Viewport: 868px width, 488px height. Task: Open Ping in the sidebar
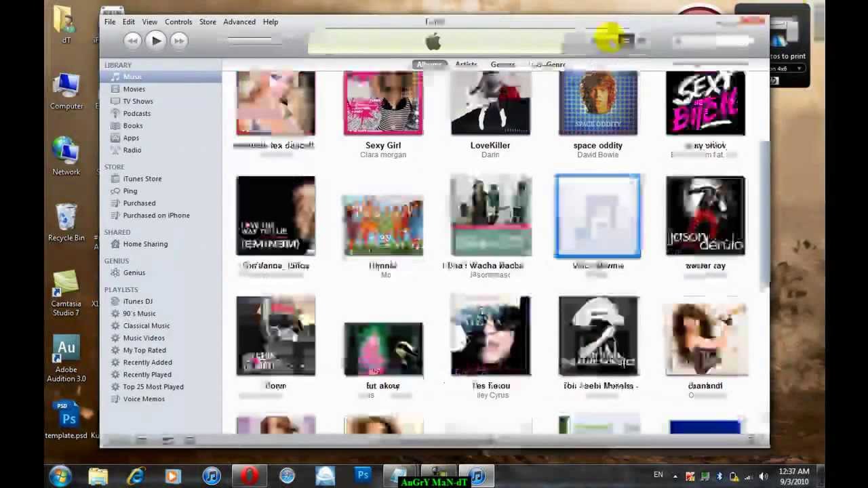click(161, 191)
